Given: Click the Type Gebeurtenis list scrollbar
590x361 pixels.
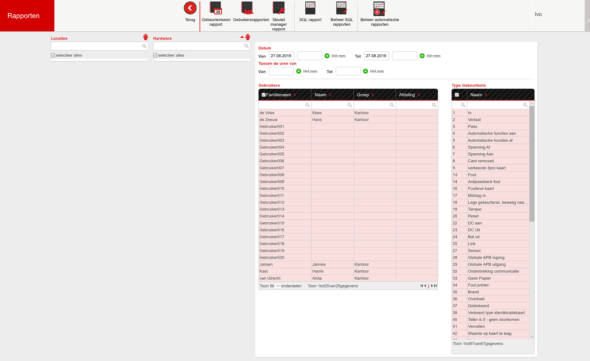Looking at the screenshot, I should coord(532,164).
